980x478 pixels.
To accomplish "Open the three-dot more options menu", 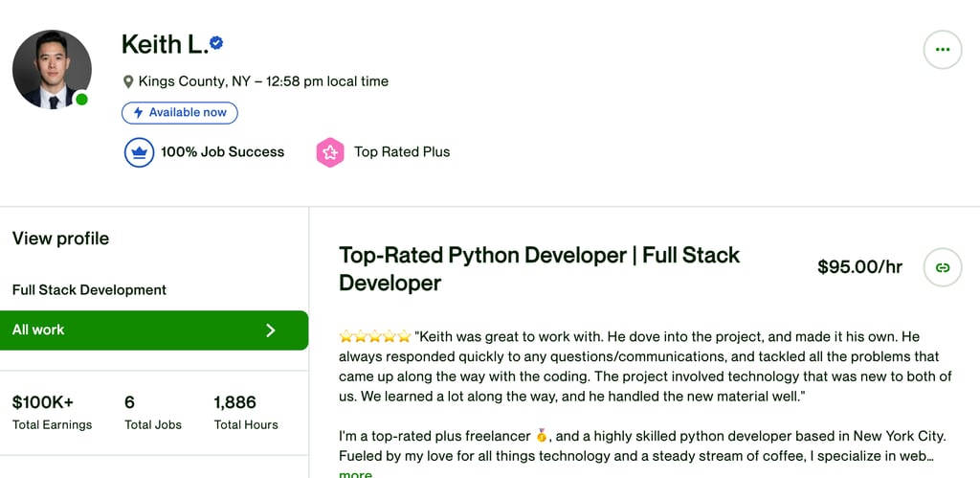I will tap(942, 49).
